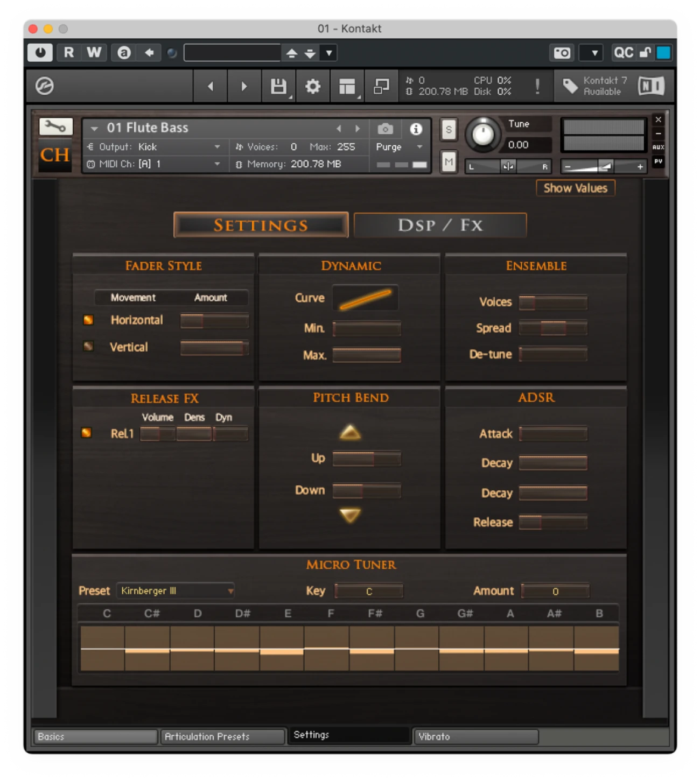Enable the W write automation button
700x781 pixels.
tap(94, 52)
